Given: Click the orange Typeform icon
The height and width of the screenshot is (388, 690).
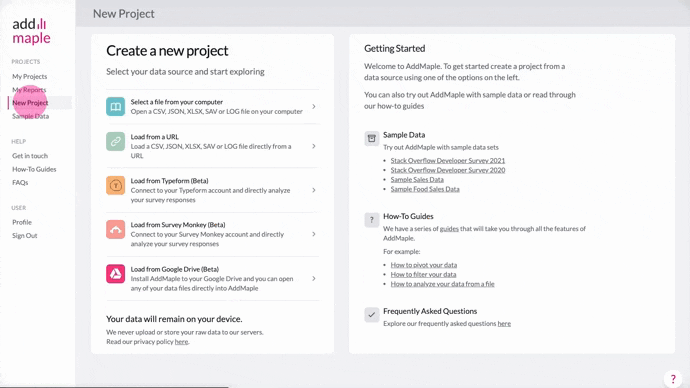Looking at the screenshot, I should [115, 186].
